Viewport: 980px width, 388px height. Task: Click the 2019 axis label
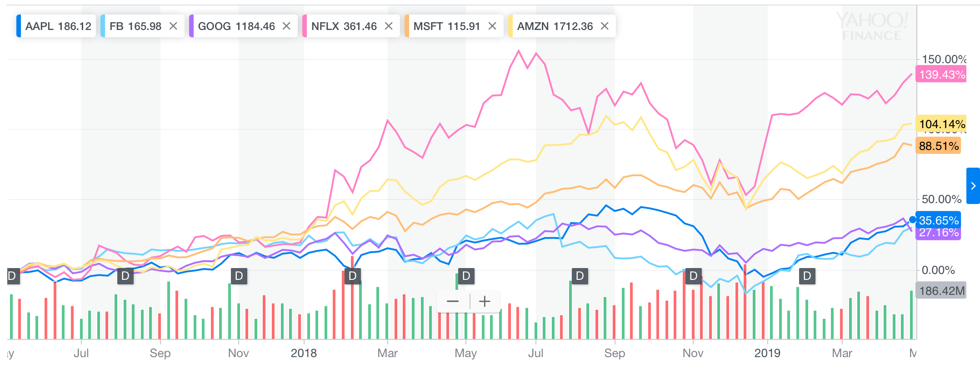[x=767, y=353]
